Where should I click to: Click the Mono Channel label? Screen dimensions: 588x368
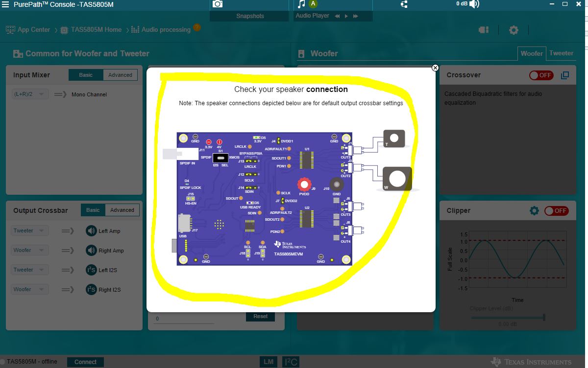click(89, 94)
